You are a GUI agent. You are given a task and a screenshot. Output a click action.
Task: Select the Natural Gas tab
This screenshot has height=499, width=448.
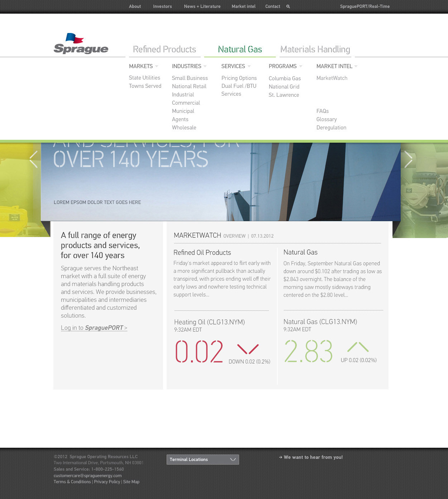240,49
